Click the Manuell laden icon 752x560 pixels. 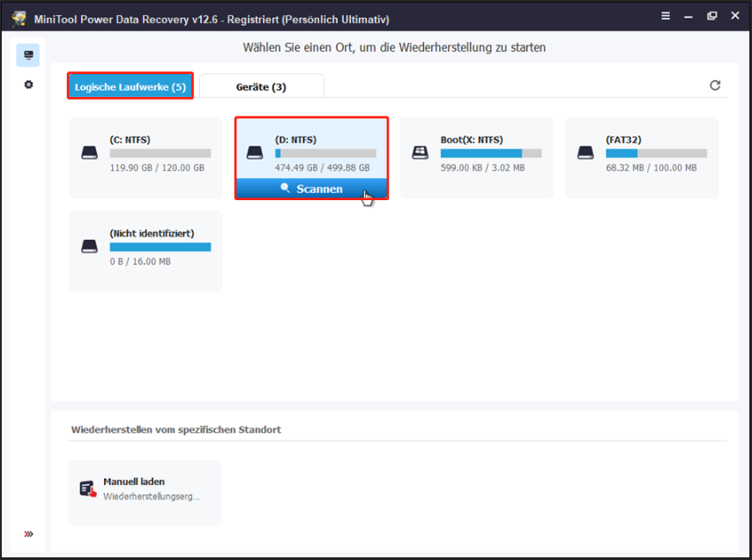88,489
